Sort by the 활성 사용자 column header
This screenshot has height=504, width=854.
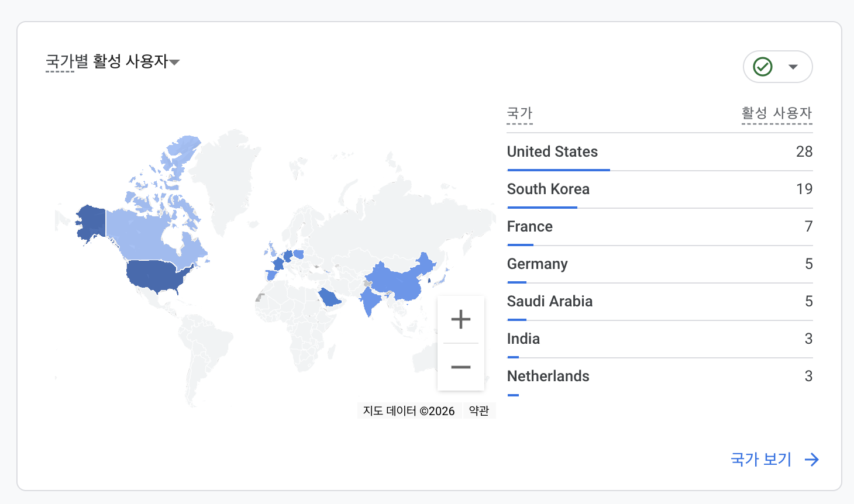[x=776, y=114]
